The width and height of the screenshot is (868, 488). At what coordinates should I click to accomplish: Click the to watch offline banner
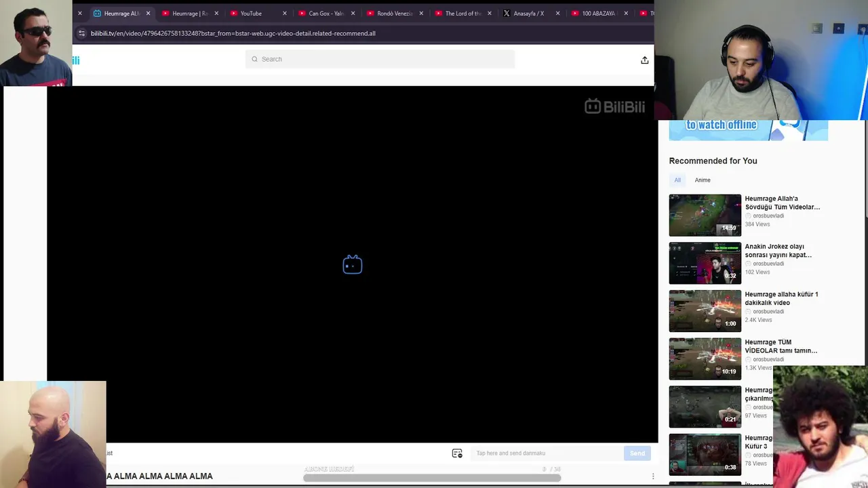749,130
